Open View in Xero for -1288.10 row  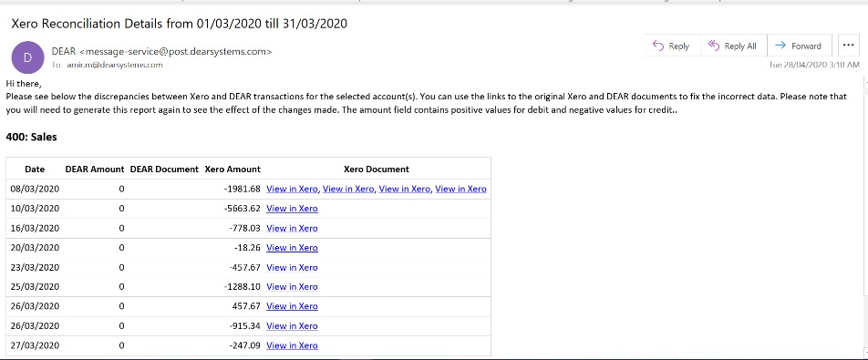pos(293,286)
